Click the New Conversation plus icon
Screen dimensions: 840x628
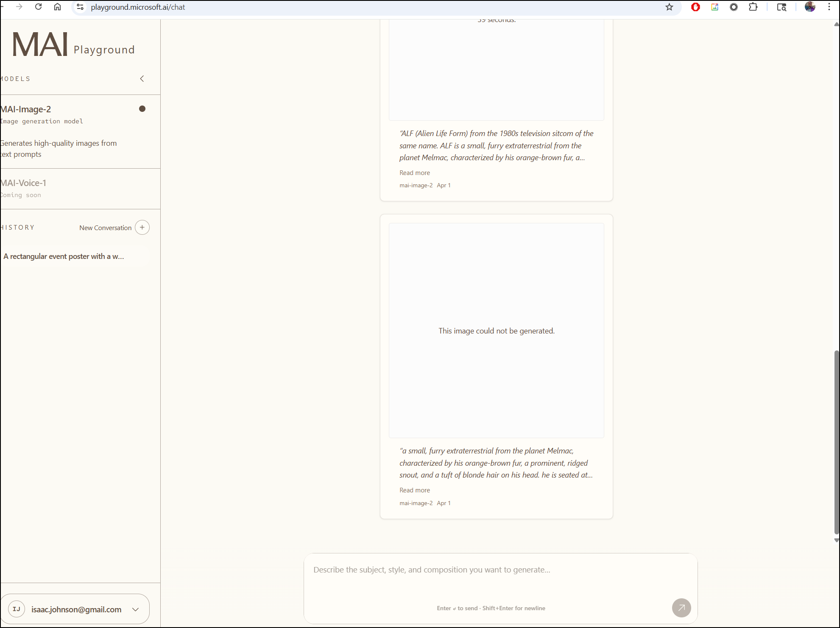point(142,228)
